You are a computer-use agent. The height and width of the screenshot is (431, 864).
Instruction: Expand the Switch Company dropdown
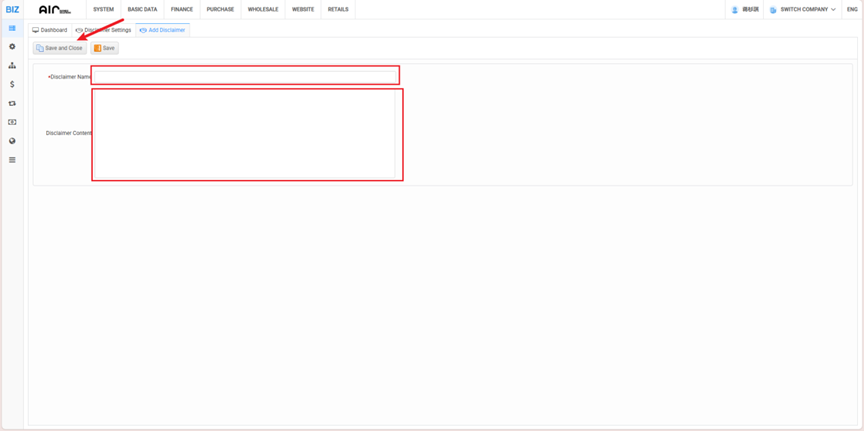coord(803,10)
